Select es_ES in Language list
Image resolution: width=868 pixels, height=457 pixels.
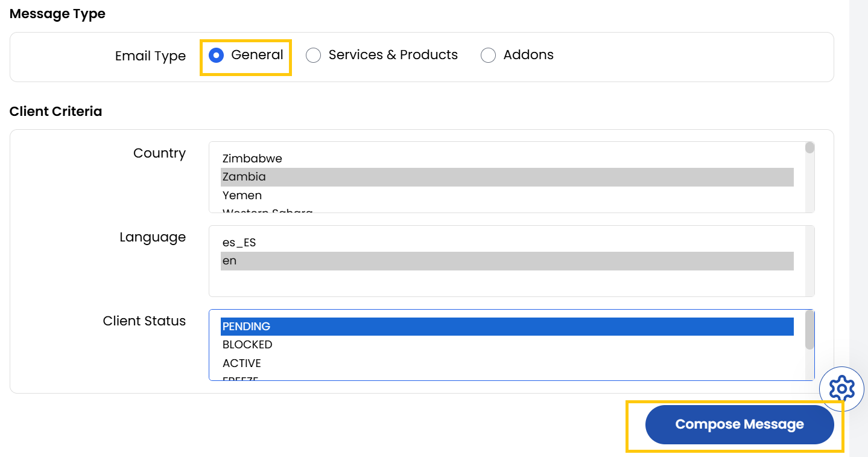(239, 243)
